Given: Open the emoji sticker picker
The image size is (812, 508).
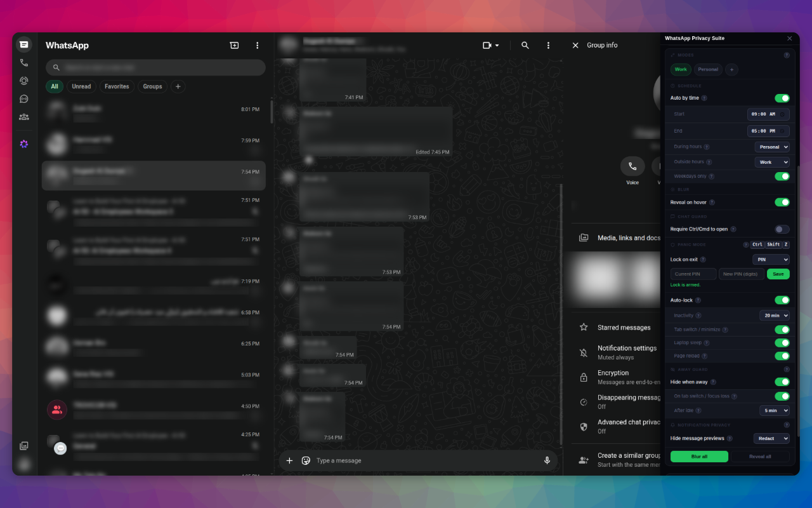Looking at the screenshot, I should [306, 460].
